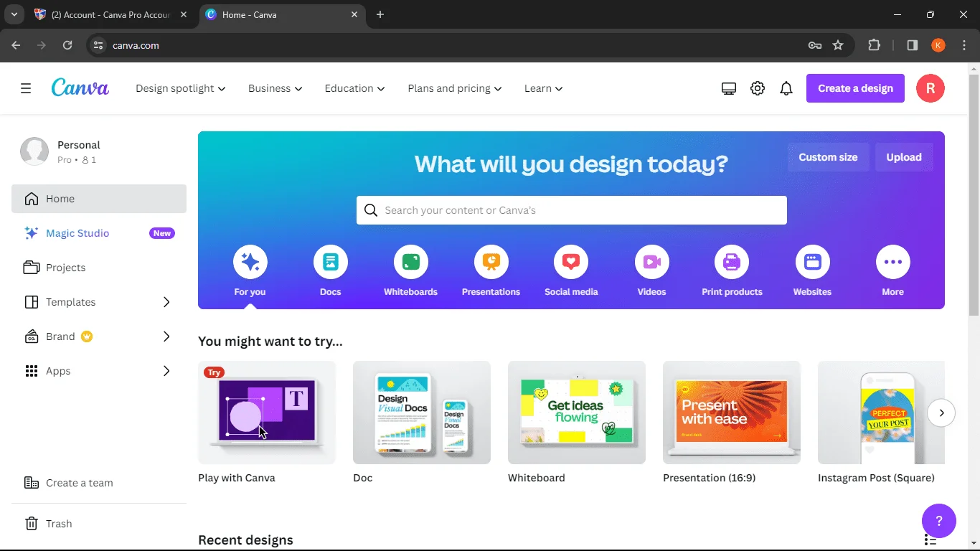This screenshot has height=551, width=980.
Task: Open Chrome profile K avatar
Action: (938, 45)
